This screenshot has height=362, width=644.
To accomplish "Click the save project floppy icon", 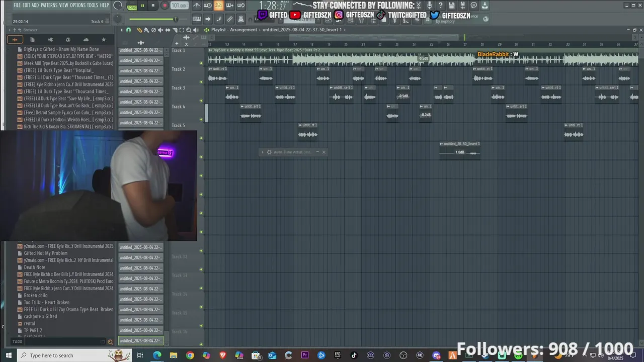I will [x=451, y=6].
